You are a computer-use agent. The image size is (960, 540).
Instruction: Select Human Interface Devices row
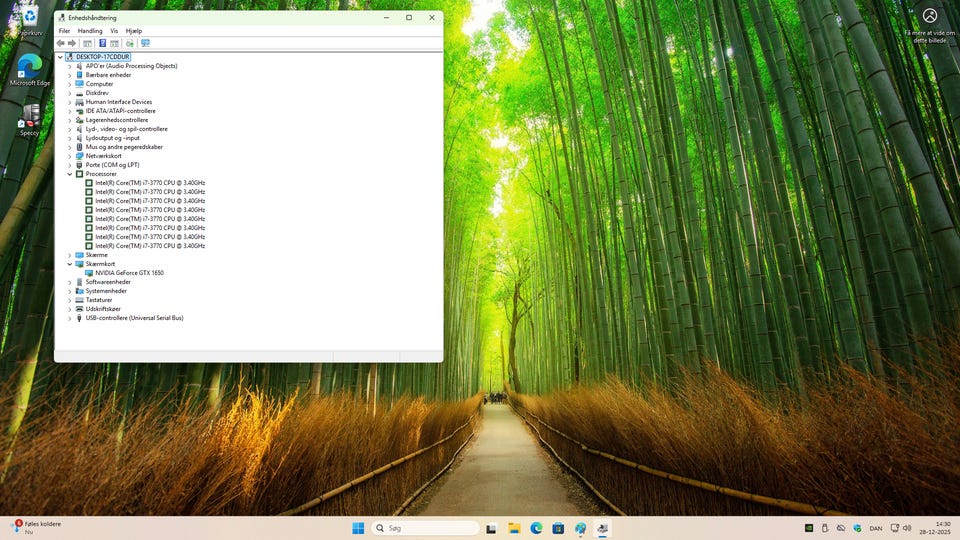(119, 102)
